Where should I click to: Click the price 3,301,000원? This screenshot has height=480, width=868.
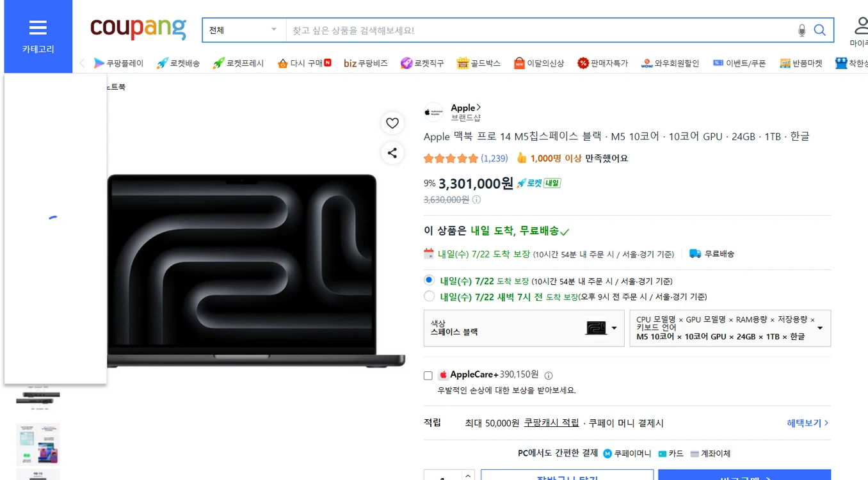pyautogui.click(x=476, y=184)
